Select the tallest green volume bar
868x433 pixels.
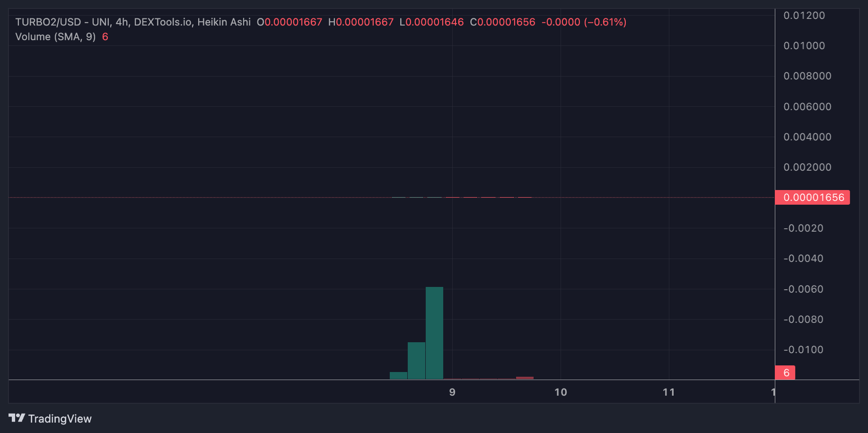(434, 333)
